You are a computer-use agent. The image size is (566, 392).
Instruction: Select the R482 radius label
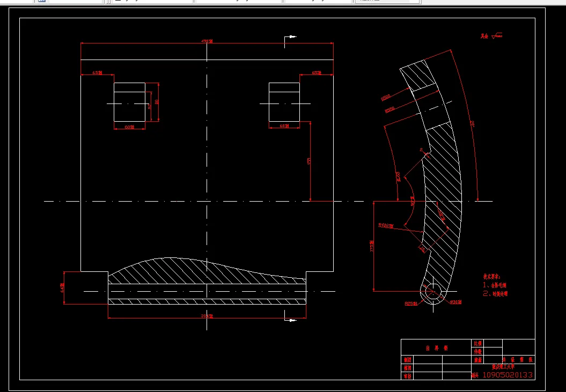pos(386,226)
